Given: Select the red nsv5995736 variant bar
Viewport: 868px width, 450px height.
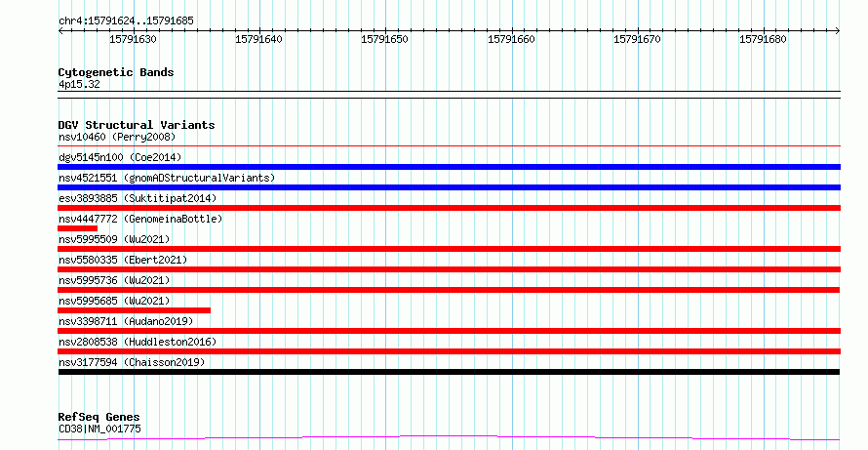Looking at the screenshot, I should [449, 290].
